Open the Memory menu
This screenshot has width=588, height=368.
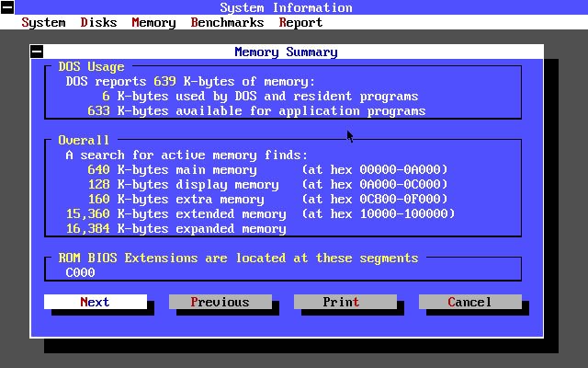(x=153, y=22)
